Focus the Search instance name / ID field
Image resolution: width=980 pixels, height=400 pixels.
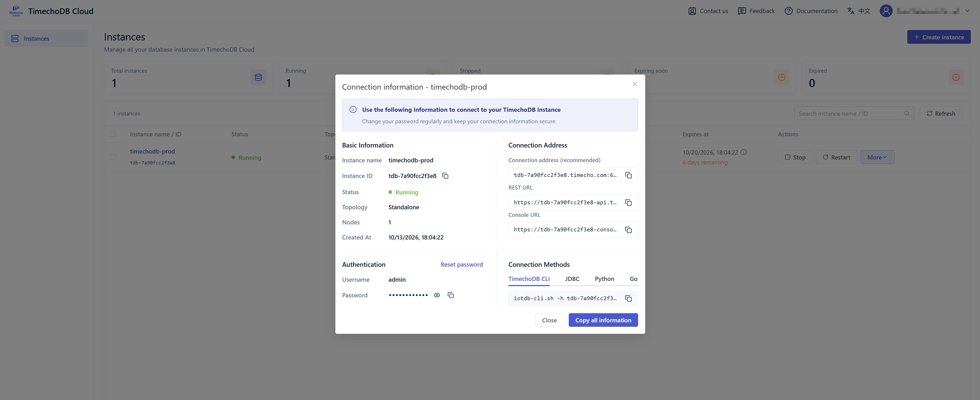click(x=854, y=113)
